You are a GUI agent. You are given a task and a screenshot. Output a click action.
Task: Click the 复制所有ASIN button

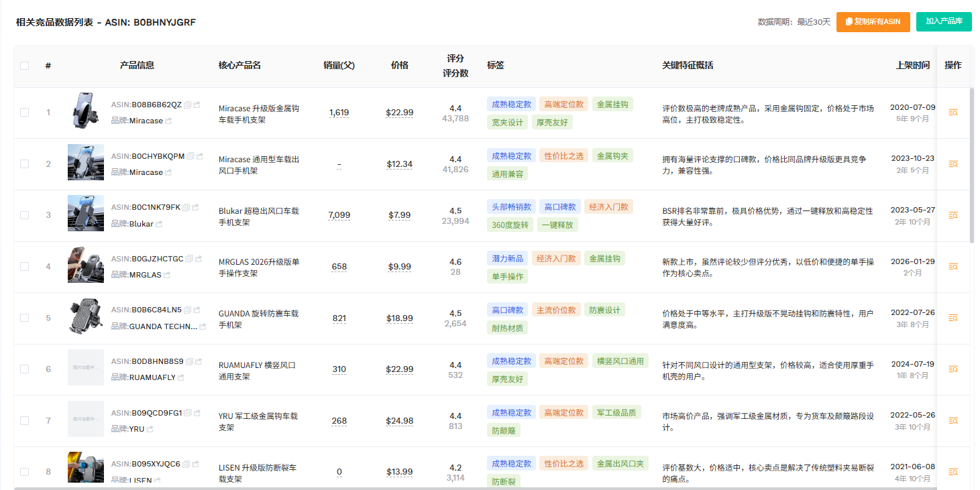(873, 21)
